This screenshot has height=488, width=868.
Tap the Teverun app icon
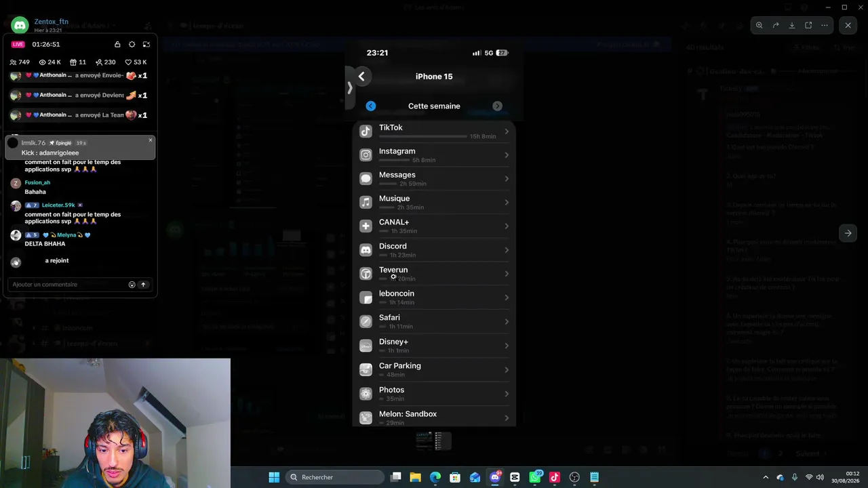[366, 274]
